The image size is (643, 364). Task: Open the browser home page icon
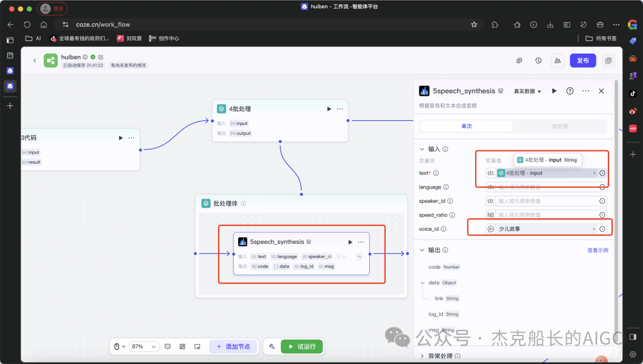click(43, 24)
